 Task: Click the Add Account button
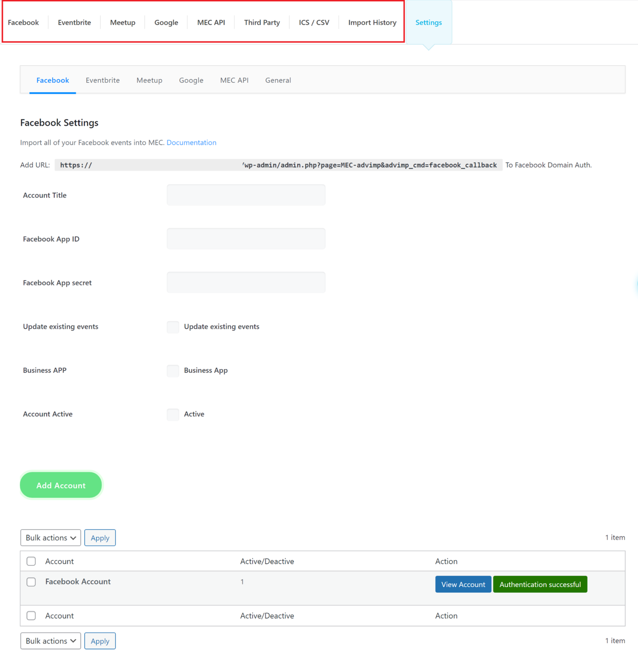point(61,485)
